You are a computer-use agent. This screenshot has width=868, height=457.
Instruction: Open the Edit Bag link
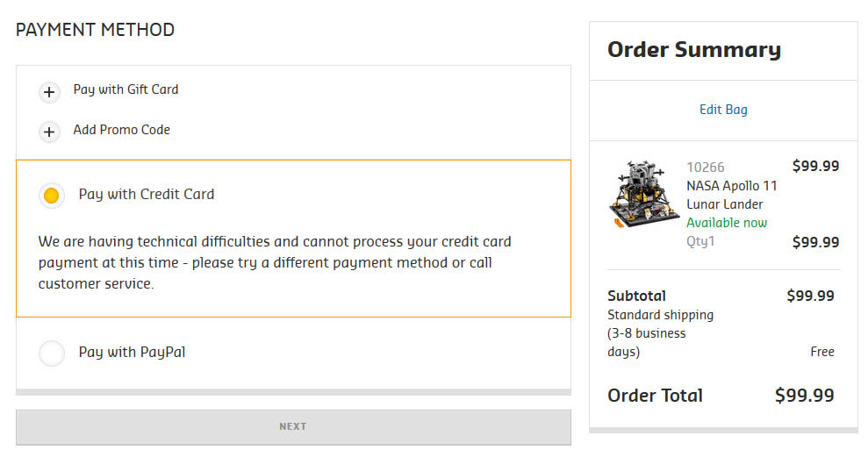(723, 110)
